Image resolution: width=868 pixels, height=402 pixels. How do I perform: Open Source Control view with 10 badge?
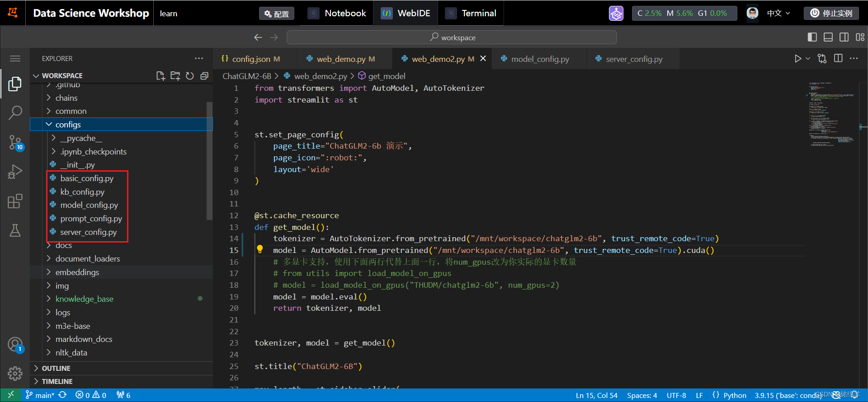tap(15, 143)
